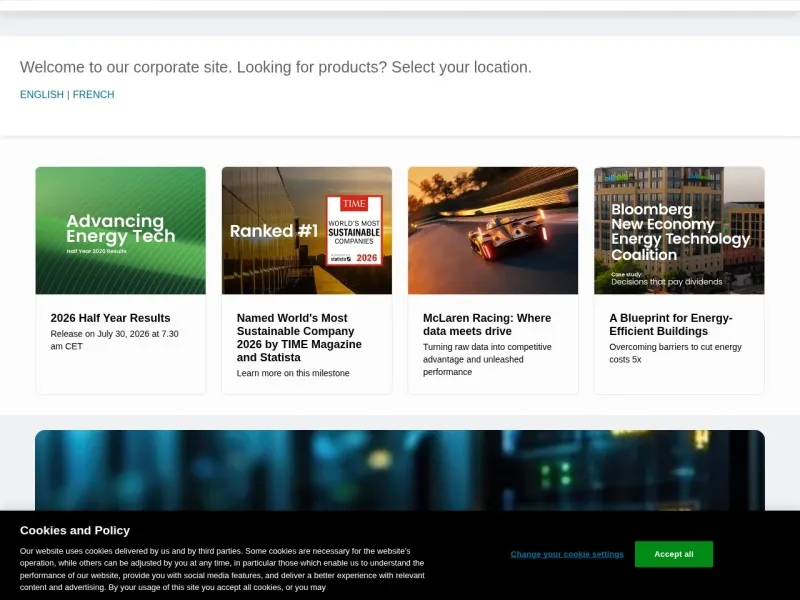This screenshot has width=800, height=600.
Task: Open the Advancing Energy Tech card image
Action: click(120, 231)
